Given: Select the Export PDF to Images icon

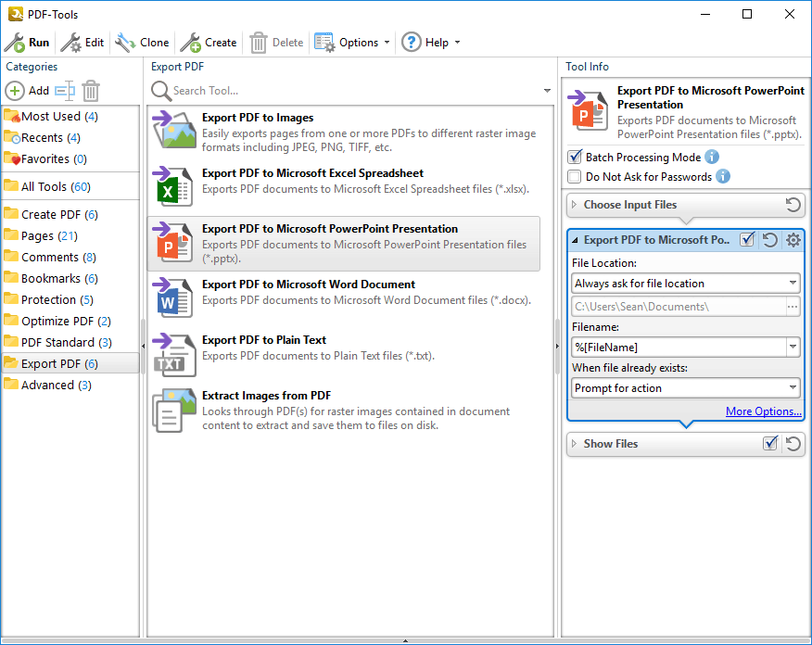Looking at the screenshot, I should 174,130.
